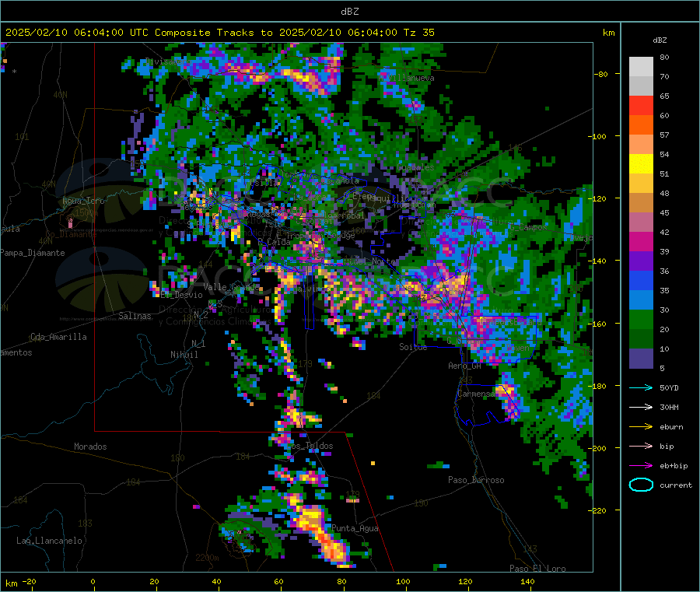
Task: Click the 'Punta_Agua' map label
Action: [x=355, y=528]
